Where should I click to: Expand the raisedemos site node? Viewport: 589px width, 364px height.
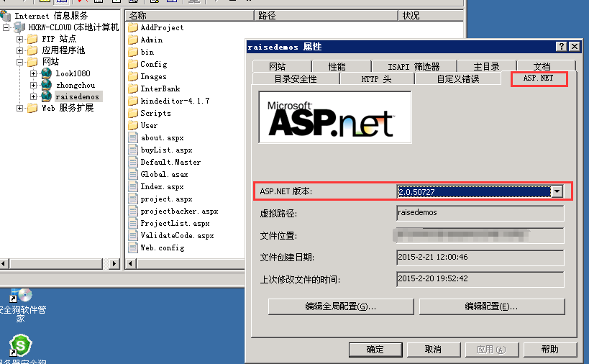coord(33,97)
